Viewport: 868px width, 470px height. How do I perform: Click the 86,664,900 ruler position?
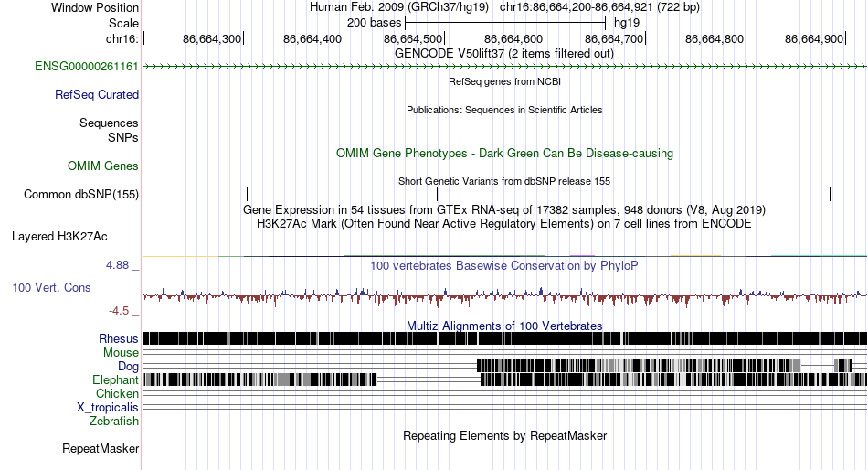[x=814, y=38]
